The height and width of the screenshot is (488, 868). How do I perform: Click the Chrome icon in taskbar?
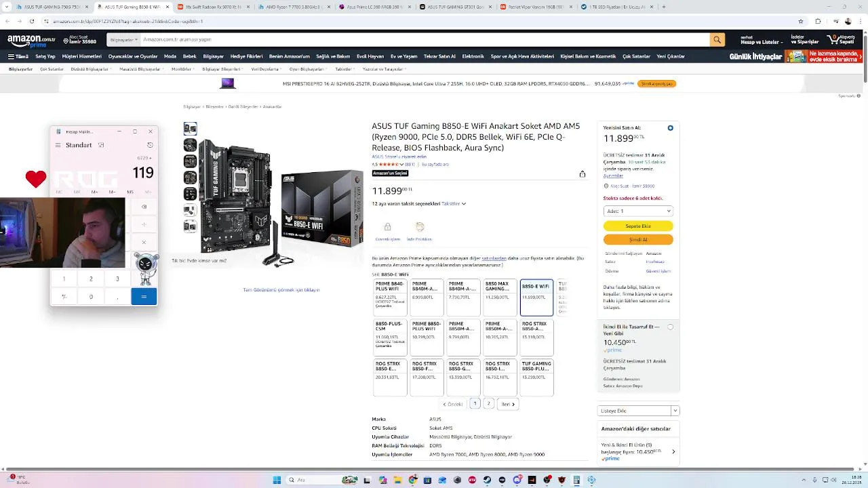click(x=413, y=480)
